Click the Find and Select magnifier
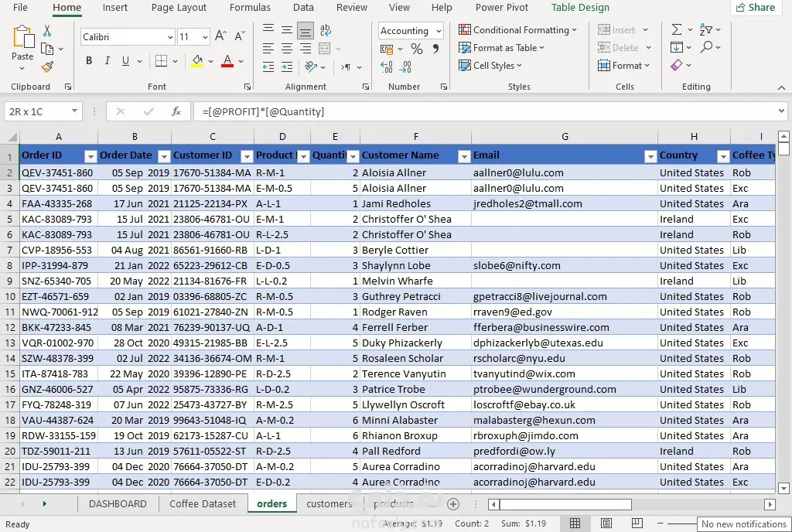 pos(706,47)
